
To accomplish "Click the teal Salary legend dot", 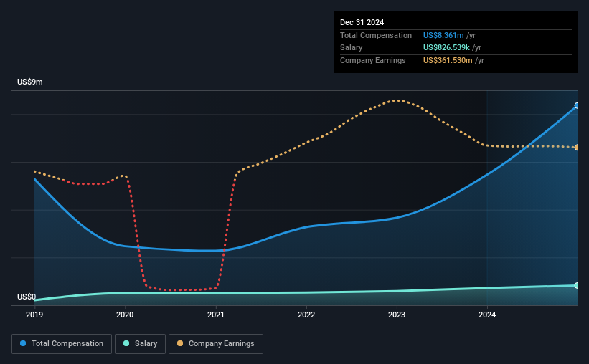I will coord(126,343).
